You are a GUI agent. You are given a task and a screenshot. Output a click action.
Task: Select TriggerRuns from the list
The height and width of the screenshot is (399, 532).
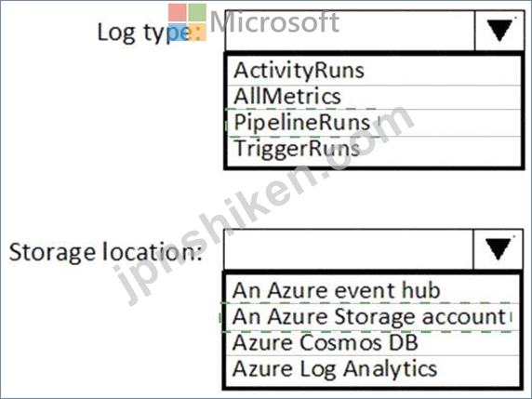374,151
